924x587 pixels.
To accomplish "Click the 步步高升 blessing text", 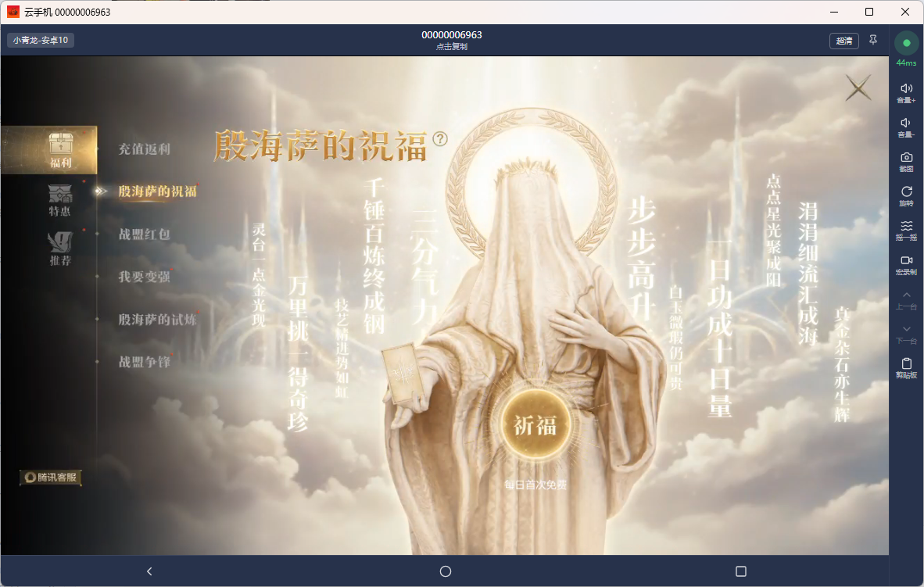I will [640, 259].
